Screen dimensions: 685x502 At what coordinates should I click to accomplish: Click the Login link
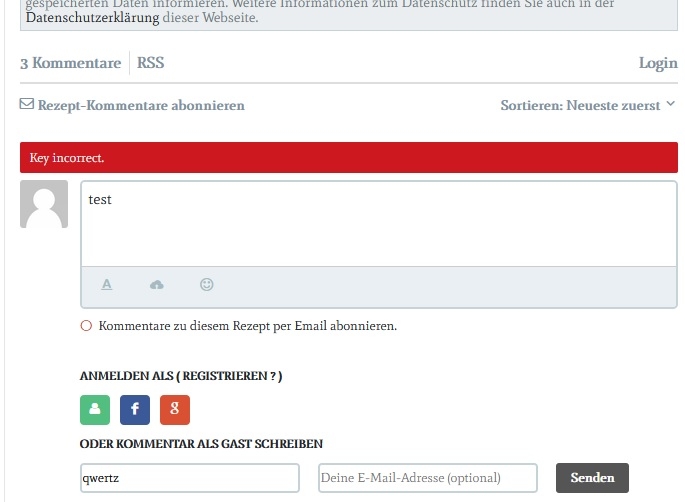pos(658,63)
